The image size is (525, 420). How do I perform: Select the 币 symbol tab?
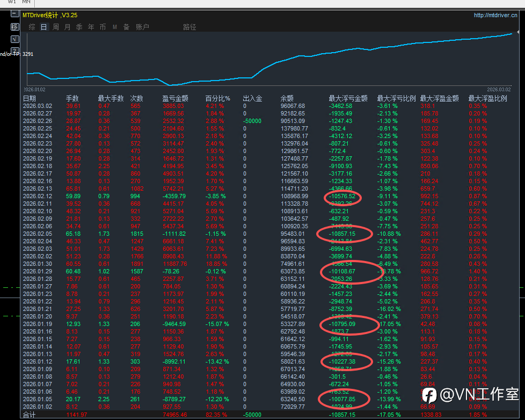click(103, 27)
